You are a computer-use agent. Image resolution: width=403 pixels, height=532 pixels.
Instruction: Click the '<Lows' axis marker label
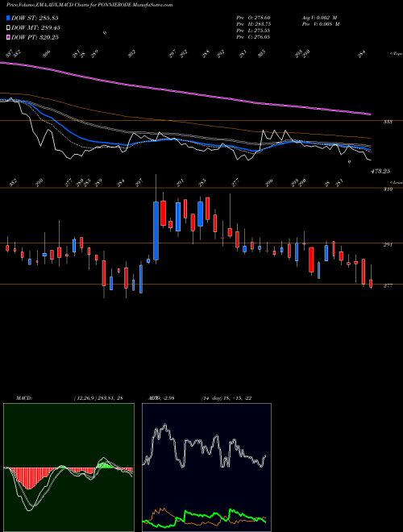396,182
